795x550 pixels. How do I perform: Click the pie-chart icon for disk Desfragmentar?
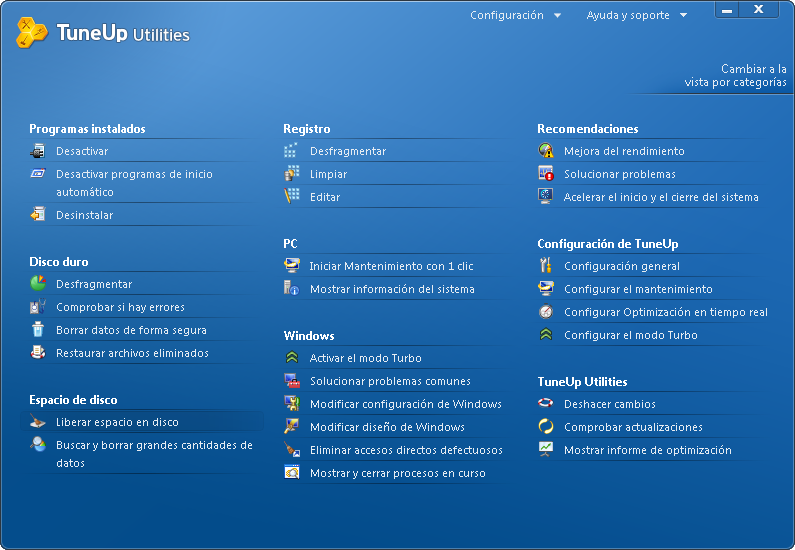pos(38,283)
